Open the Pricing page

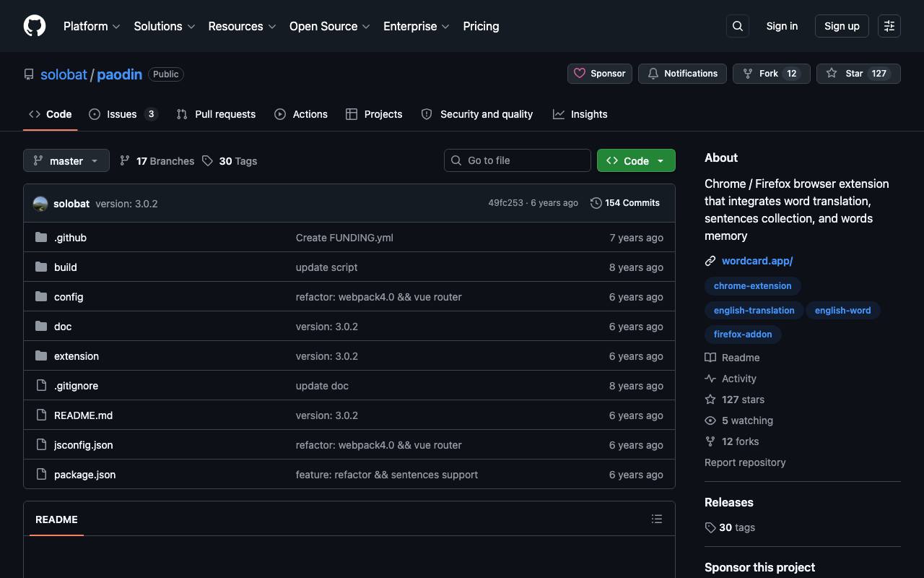(481, 26)
